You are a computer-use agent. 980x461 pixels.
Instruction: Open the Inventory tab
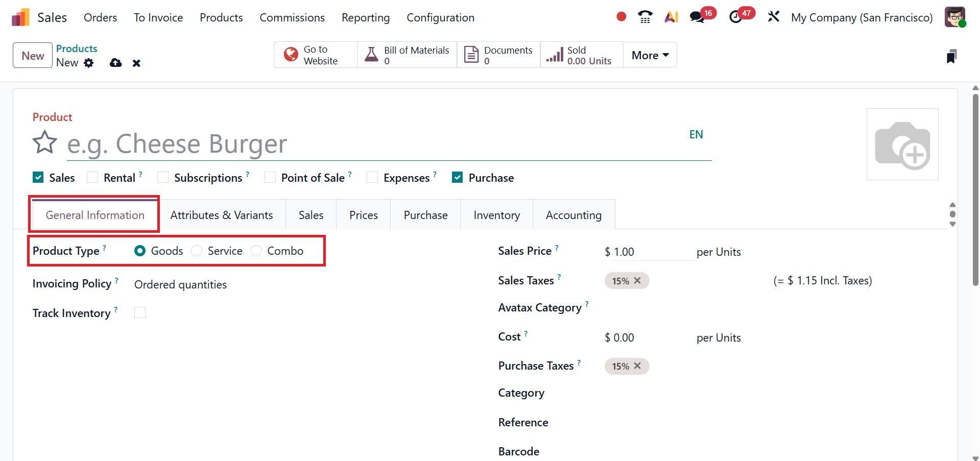[x=496, y=215]
